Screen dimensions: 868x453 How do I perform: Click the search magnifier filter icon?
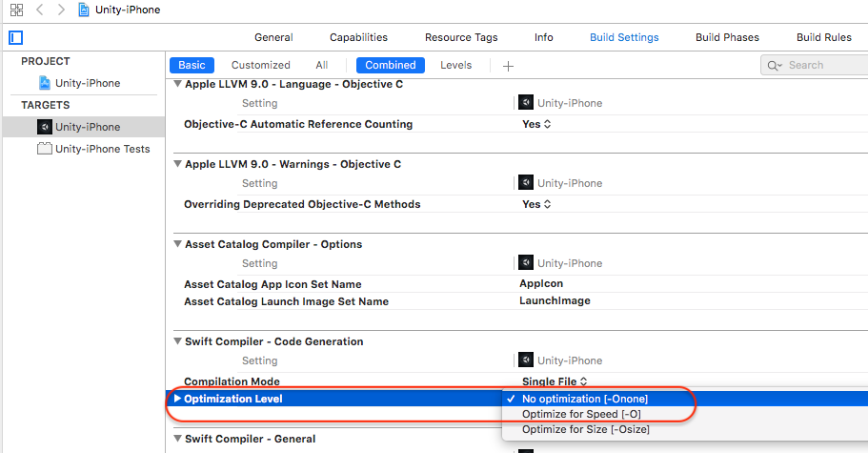click(775, 66)
